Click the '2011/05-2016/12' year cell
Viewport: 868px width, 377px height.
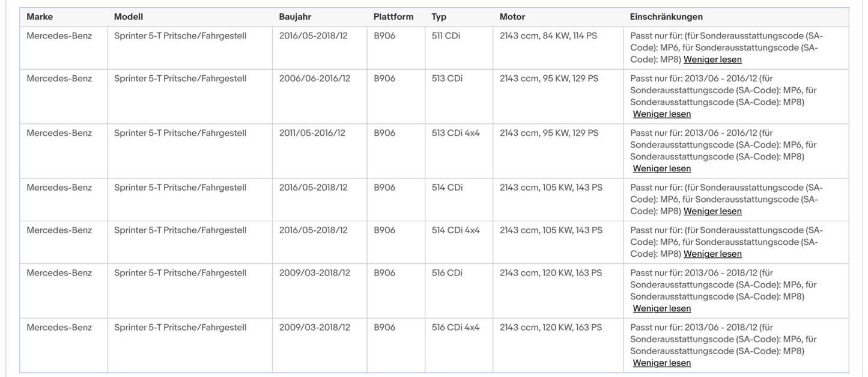[312, 133]
